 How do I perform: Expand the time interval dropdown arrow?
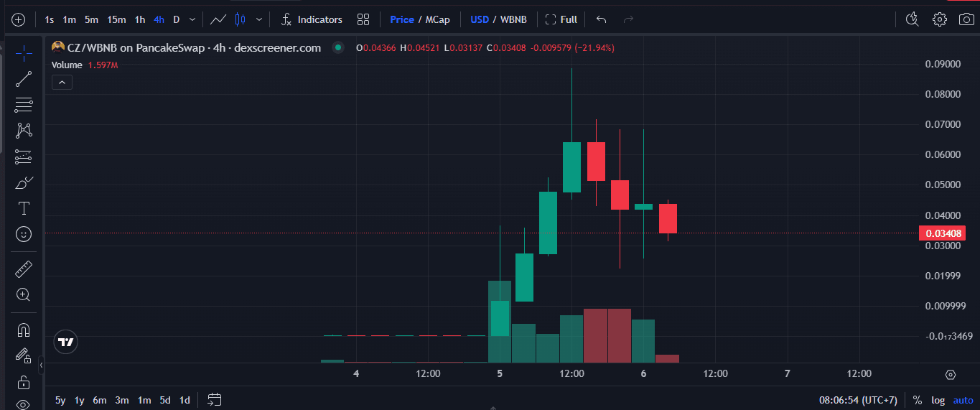tap(192, 19)
